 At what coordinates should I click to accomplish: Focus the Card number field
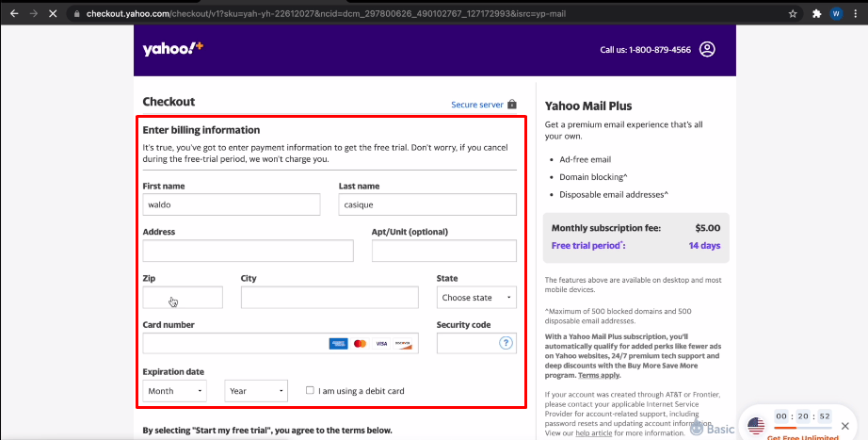(x=281, y=343)
